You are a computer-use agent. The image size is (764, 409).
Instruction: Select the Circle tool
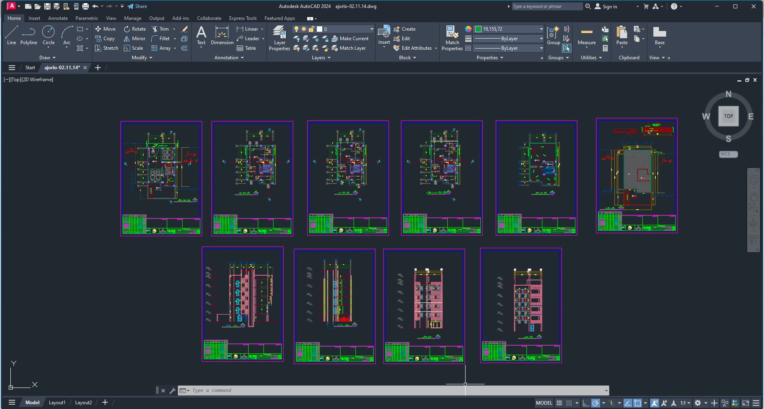pos(48,36)
